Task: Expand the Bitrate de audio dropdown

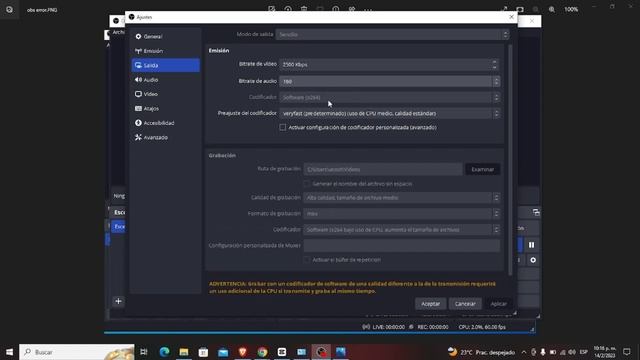Action: click(x=389, y=82)
